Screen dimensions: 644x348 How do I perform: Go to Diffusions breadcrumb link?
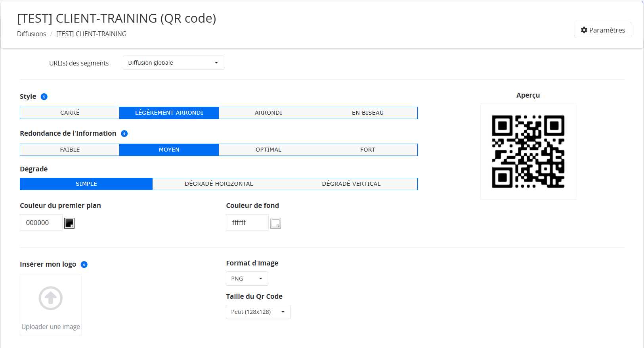pyautogui.click(x=31, y=34)
